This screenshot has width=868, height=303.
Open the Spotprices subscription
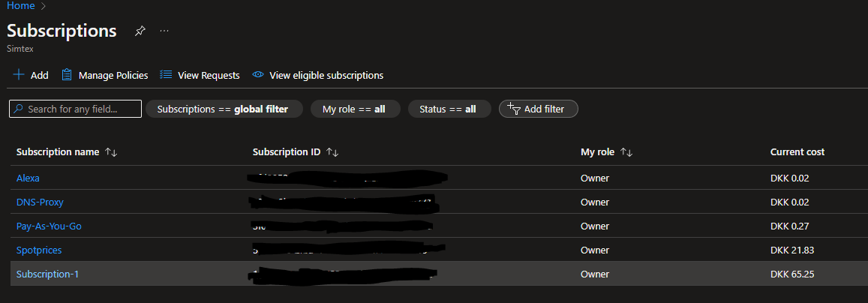point(39,250)
